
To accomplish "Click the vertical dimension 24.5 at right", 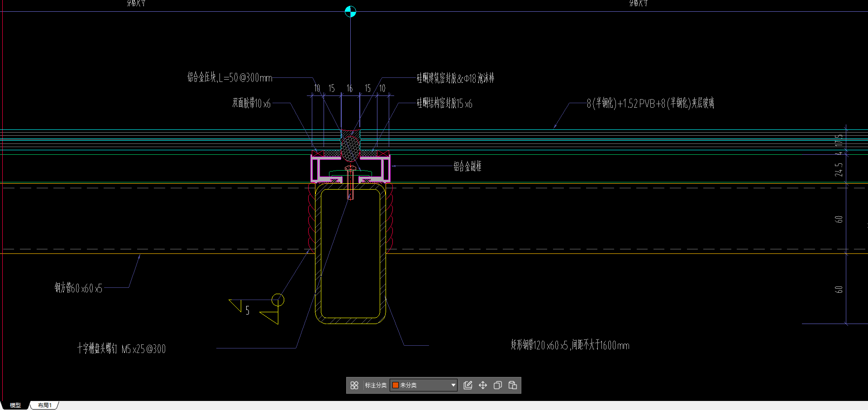I will click(839, 169).
